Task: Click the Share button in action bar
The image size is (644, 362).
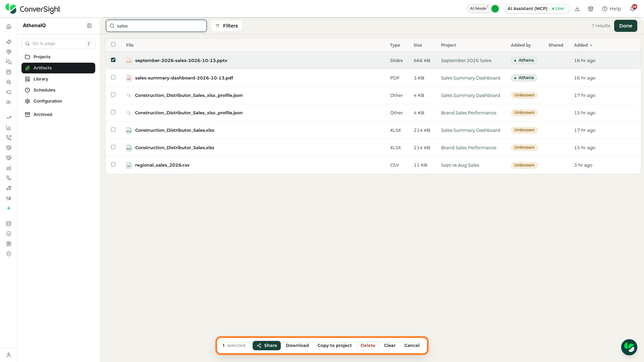Action: tap(267, 346)
